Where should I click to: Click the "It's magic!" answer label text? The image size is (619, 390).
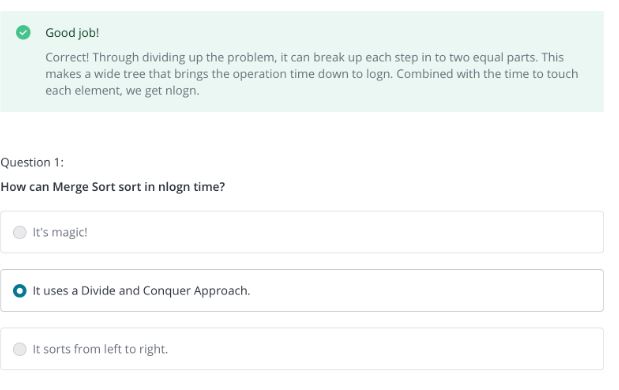click(60, 232)
